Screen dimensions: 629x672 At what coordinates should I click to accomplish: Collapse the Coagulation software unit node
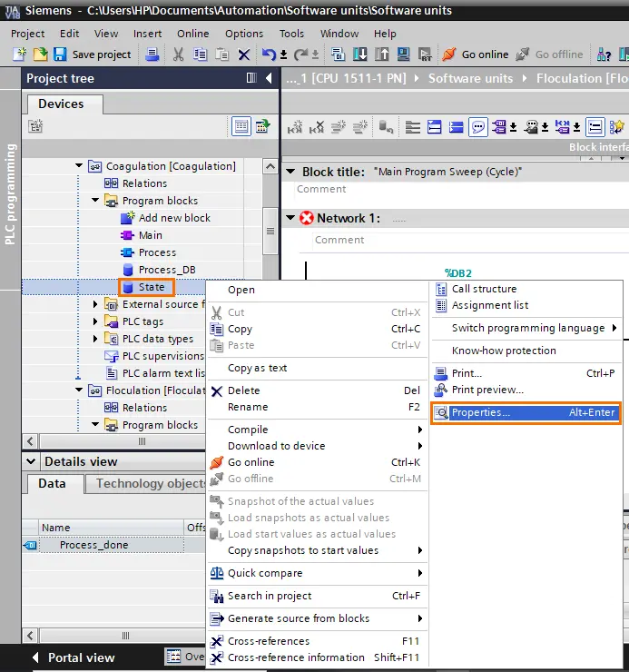click(79, 165)
